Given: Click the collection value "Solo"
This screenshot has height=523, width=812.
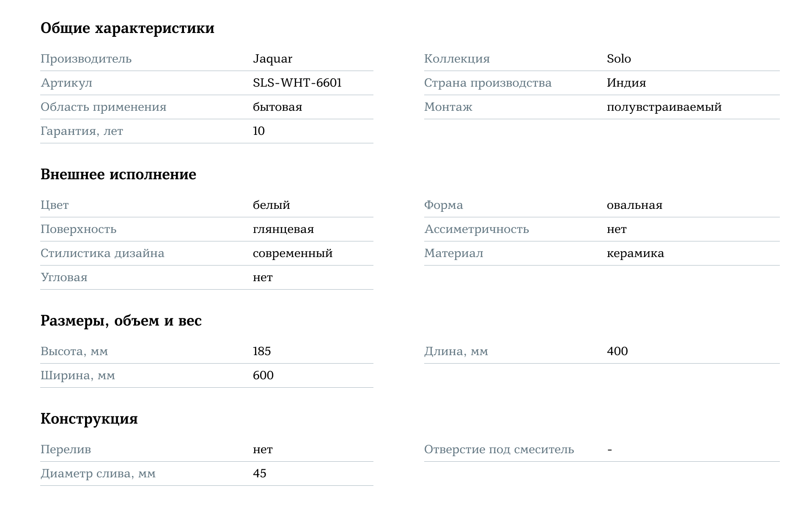Looking at the screenshot, I should (618, 59).
